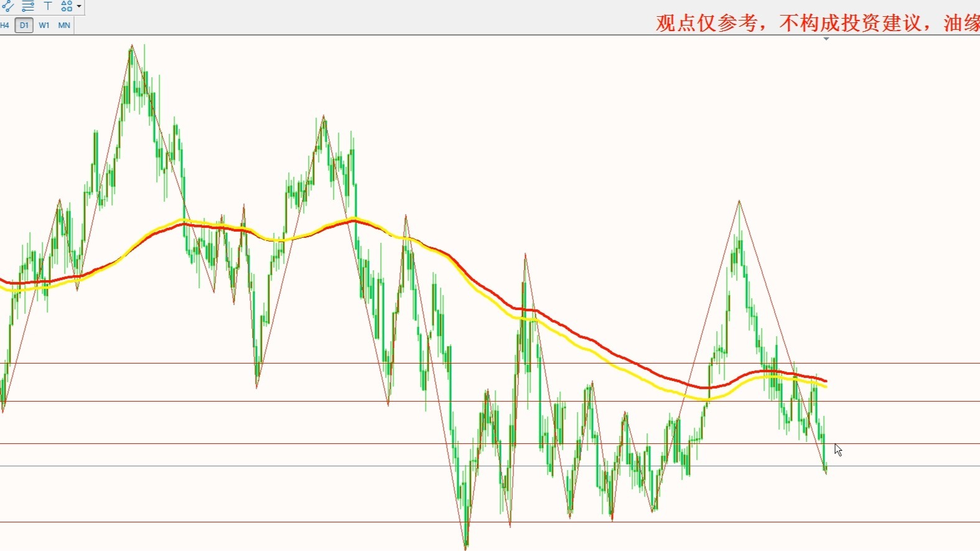
Task: Click the chart shift triangle marker
Action: pyautogui.click(x=826, y=39)
